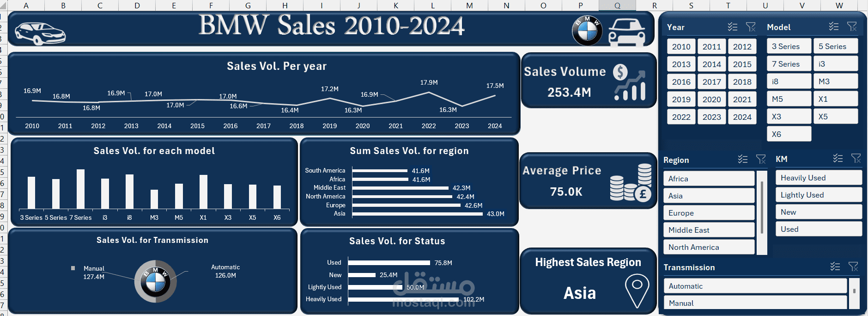Click the X1 bar in model chart
The width and height of the screenshot is (868, 316).
(203, 192)
